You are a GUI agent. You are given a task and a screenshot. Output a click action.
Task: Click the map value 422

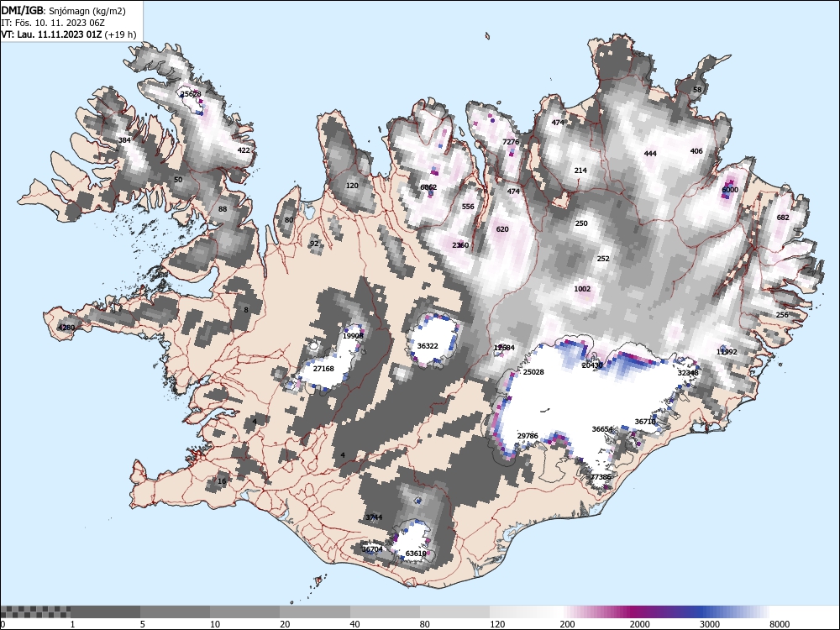[x=244, y=150]
